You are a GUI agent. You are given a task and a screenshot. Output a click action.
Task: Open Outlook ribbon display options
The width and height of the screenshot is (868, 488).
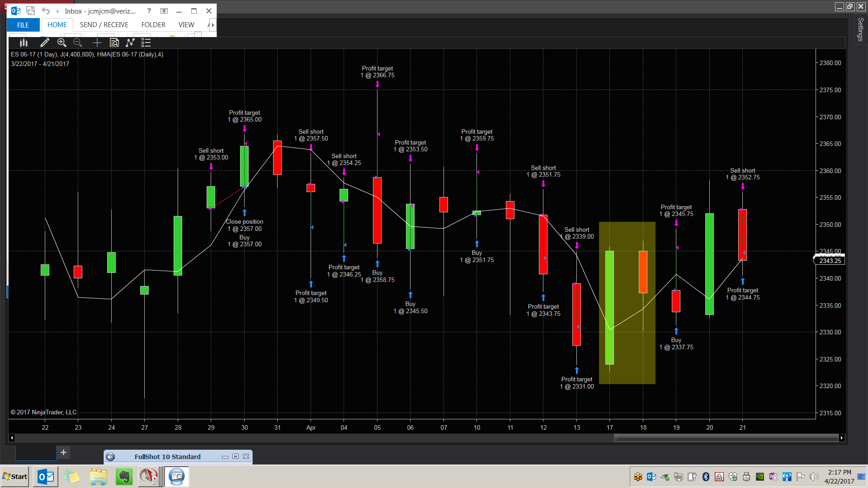pyautogui.click(x=164, y=11)
